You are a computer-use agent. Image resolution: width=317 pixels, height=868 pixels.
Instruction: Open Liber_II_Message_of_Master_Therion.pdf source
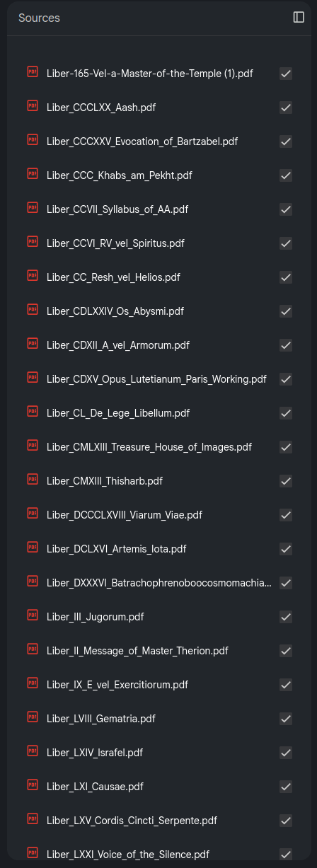click(137, 651)
